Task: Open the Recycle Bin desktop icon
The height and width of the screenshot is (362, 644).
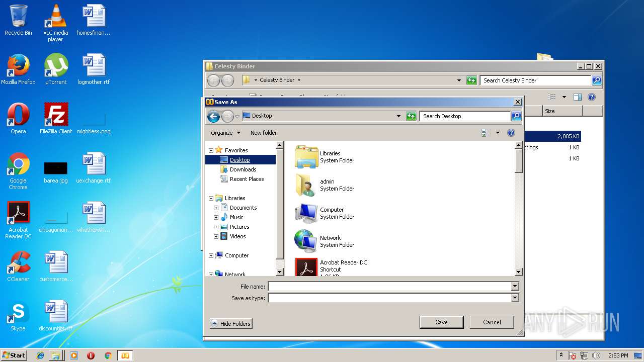Action: [x=18, y=20]
